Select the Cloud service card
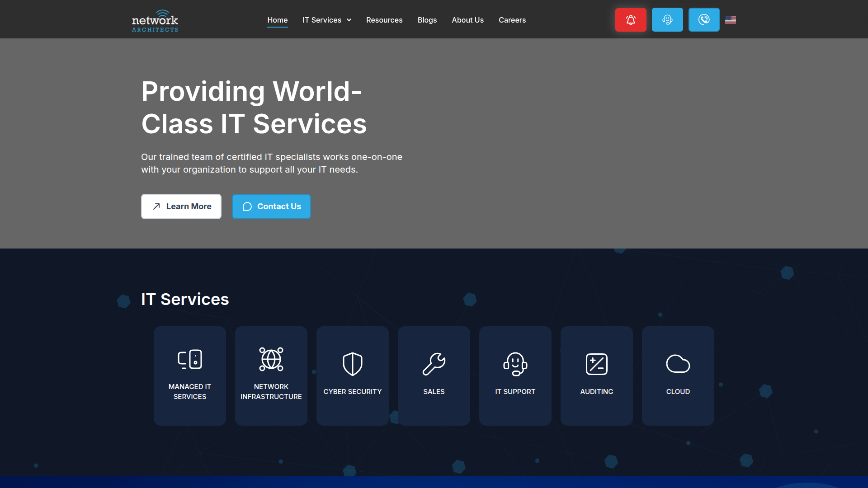 point(678,375)
